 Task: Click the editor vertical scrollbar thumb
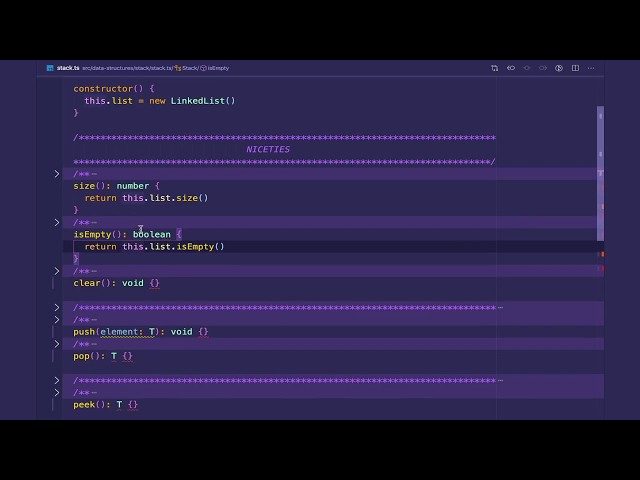(600, 173)
